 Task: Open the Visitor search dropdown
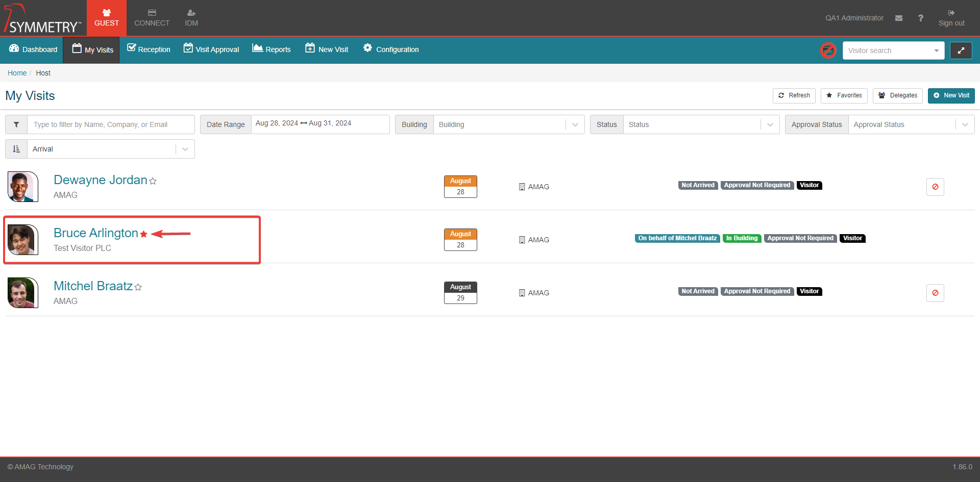pyautogui.click(x=893, y=50)
